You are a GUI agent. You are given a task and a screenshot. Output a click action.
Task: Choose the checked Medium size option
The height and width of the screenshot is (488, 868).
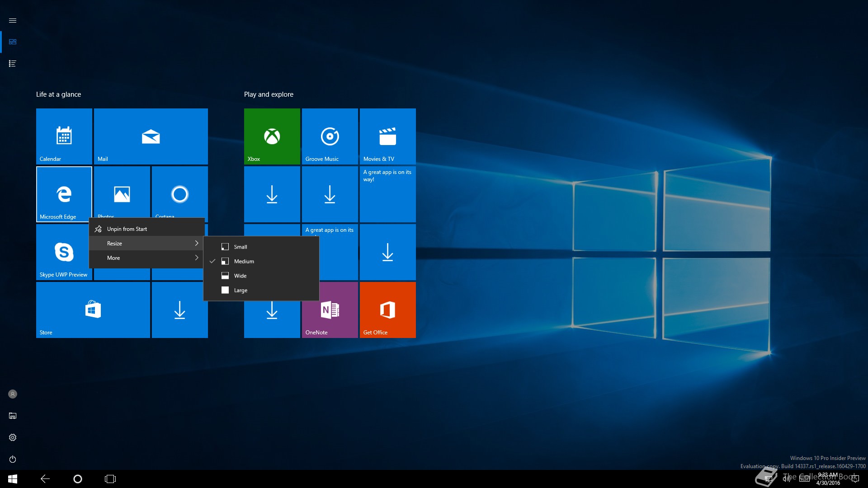244,261
